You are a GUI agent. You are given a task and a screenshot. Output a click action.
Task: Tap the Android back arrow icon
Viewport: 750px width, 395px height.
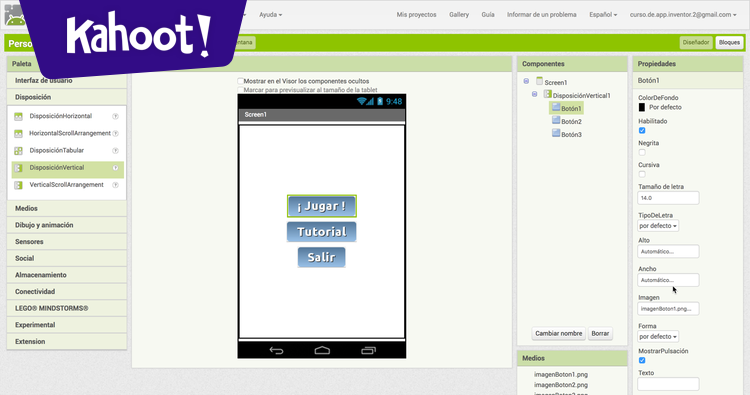tap(276, 351)
